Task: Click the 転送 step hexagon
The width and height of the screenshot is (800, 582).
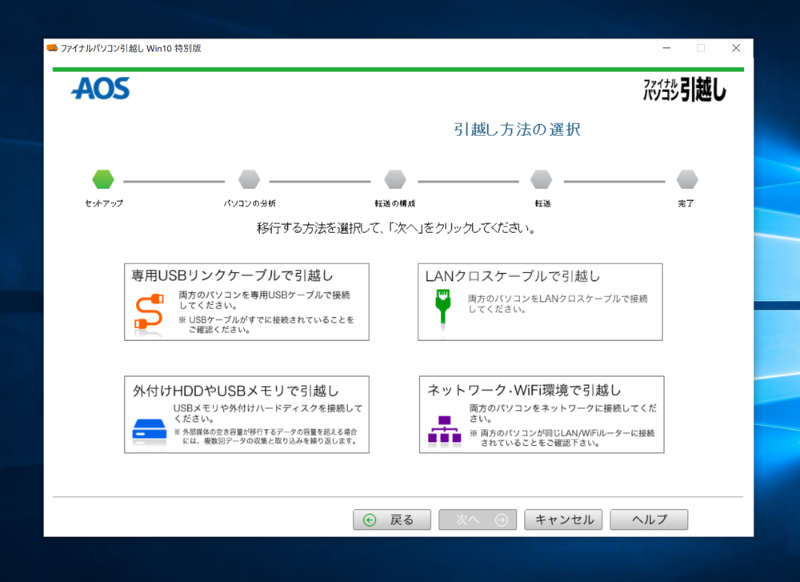Action: (541, 179)
